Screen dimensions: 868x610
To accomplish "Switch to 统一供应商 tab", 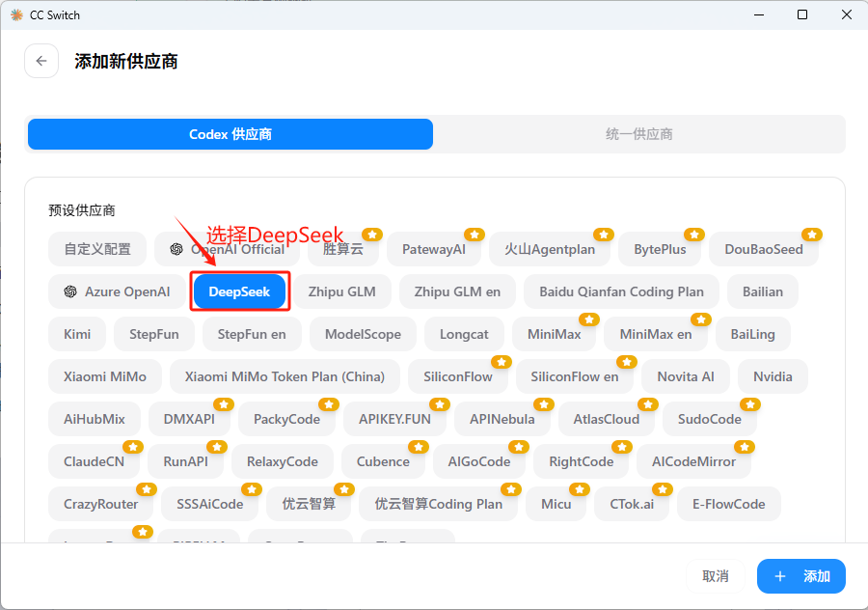I will (x=638, y=134).
